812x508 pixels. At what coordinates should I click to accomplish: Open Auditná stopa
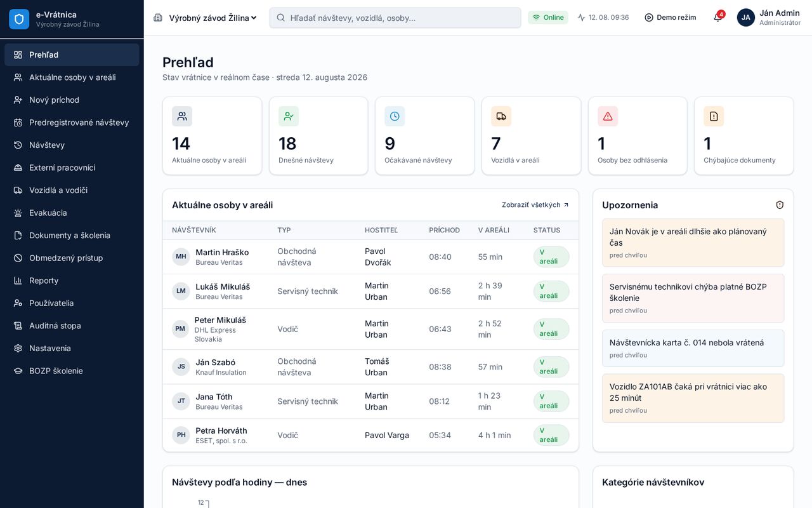pyautogui.click(x=72, y=326)
